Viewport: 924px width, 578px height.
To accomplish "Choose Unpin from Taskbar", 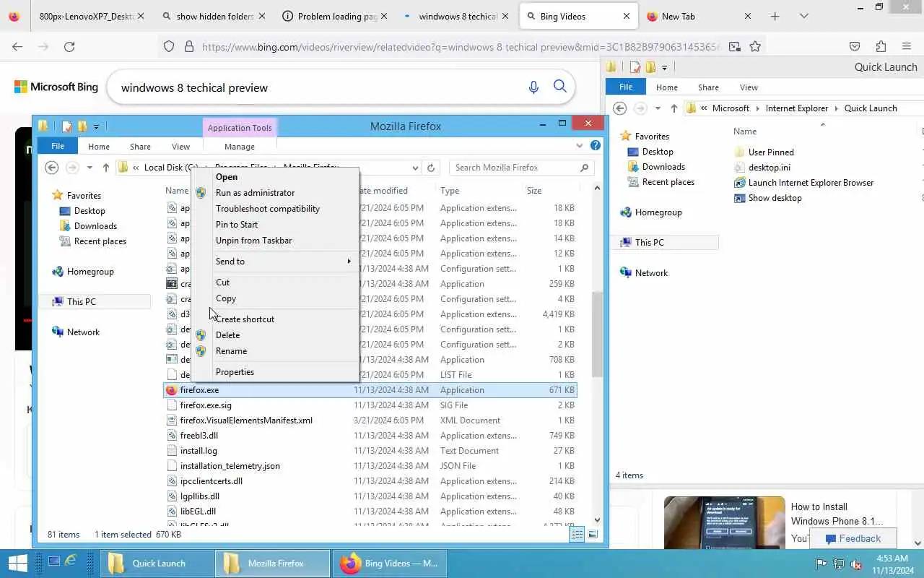I will point(275,241).
